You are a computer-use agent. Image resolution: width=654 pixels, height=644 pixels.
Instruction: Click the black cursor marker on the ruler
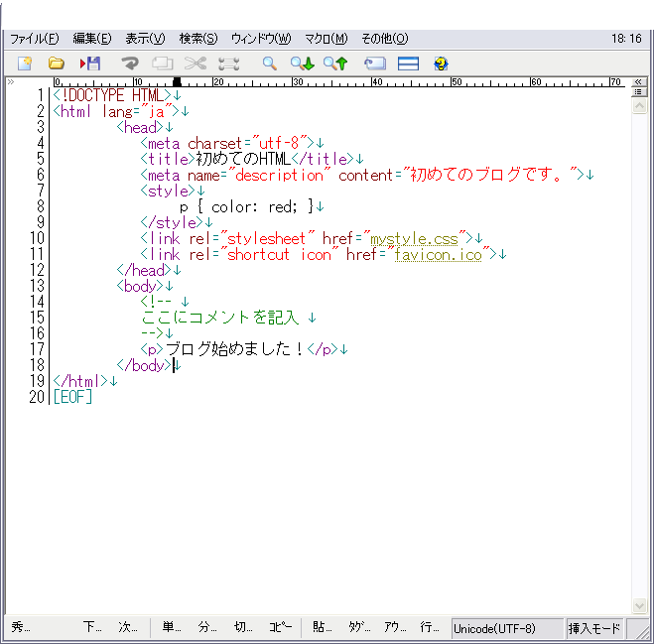(x=177, y=81)
